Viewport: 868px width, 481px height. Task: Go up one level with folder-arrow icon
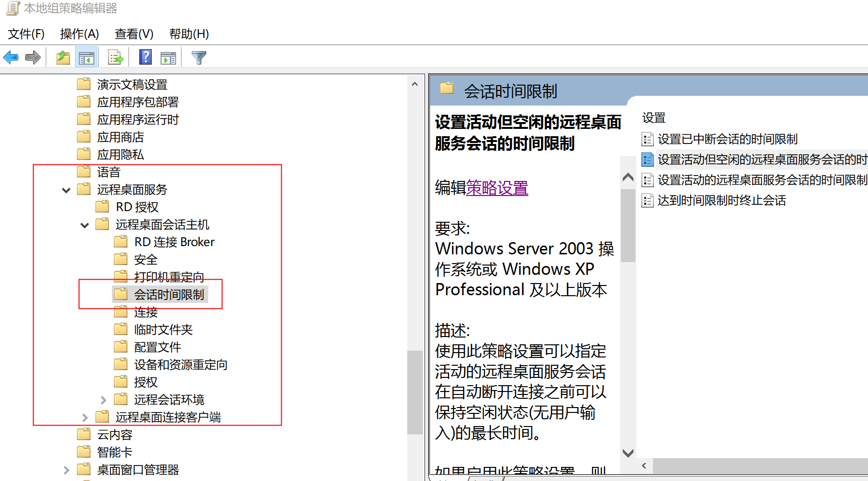(63, 58)
